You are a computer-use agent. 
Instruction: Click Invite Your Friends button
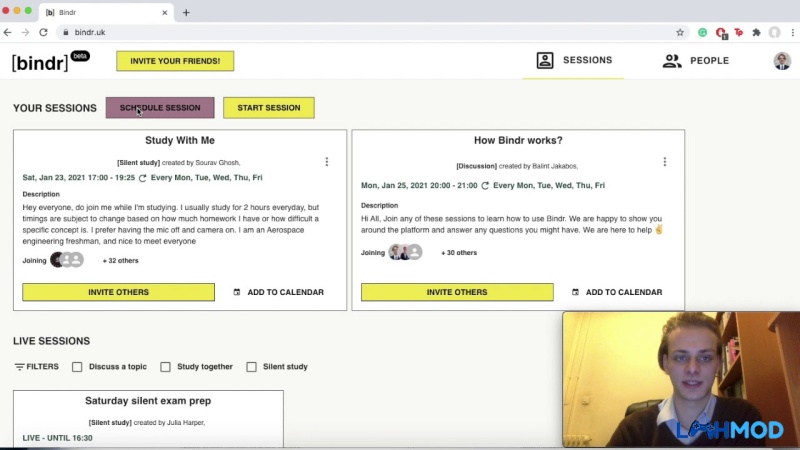[175, 61]
